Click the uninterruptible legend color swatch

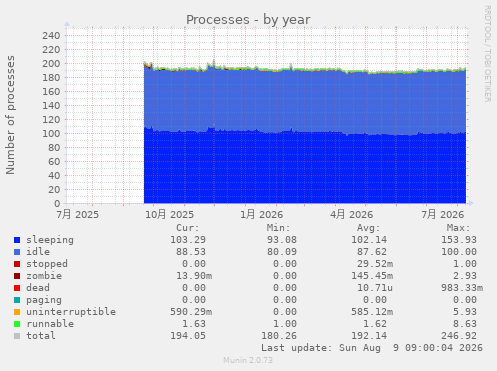point(17,312)
